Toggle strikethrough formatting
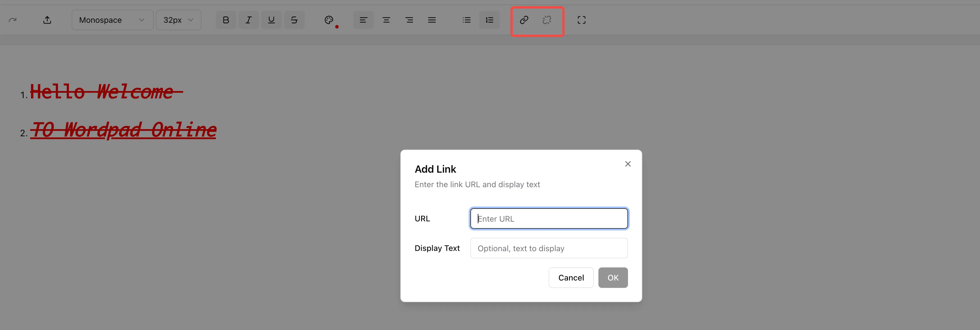Viewport: 980px width, 330px height. pyautogui.click(x=294, y=20)
